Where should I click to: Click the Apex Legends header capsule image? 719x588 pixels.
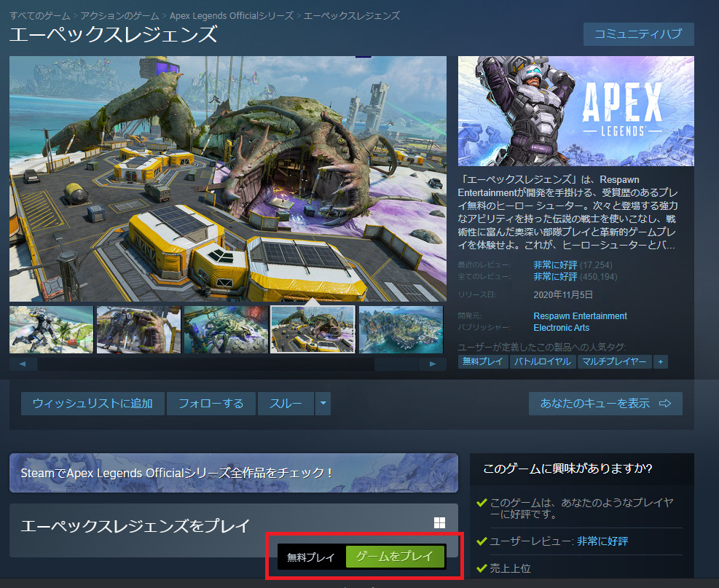point(576,111)
